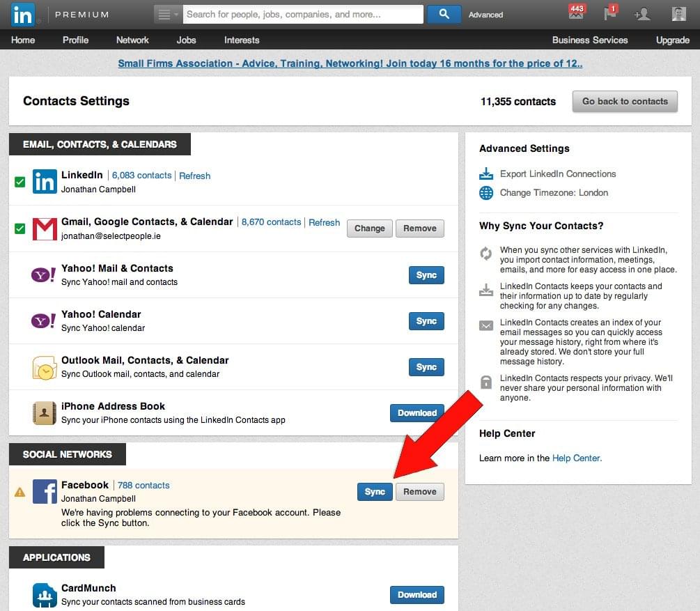Remove the Facebook account

click(419, 492)
